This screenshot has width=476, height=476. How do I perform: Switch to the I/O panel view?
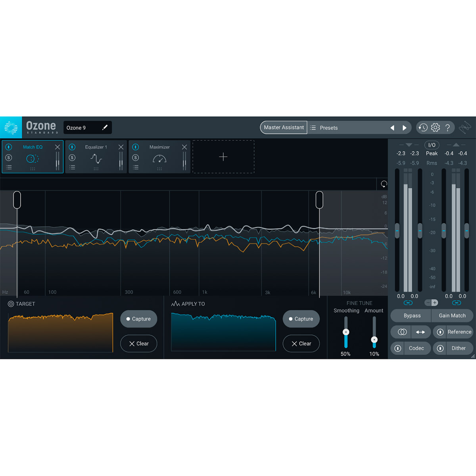click(432, 145)
